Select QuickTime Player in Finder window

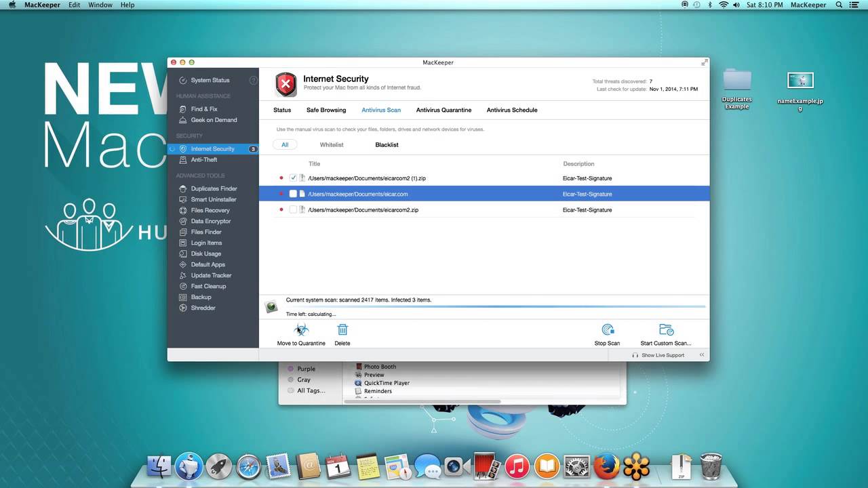tap(387, 383)
